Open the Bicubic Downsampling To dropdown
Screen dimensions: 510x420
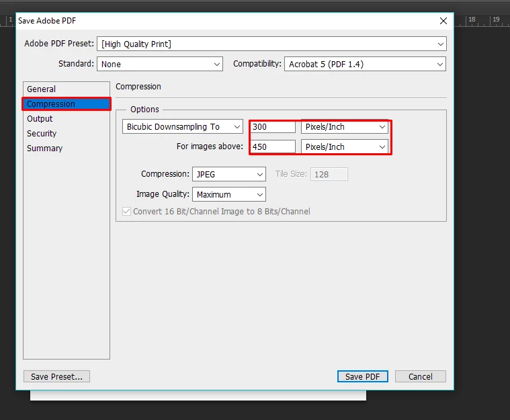[x=183, y=126]
